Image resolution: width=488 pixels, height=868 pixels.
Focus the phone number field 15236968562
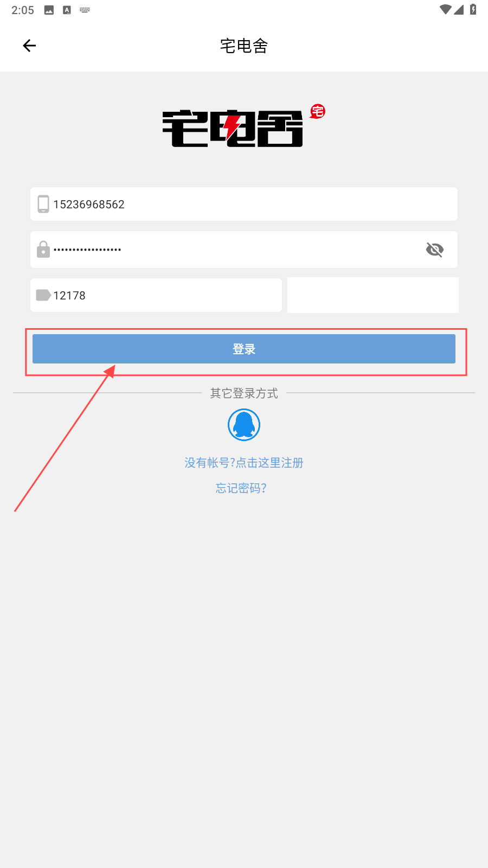tap(244, 204)
